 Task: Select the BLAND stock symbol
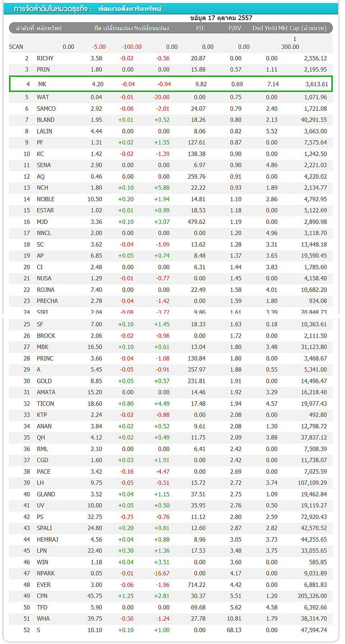point(45,120)
